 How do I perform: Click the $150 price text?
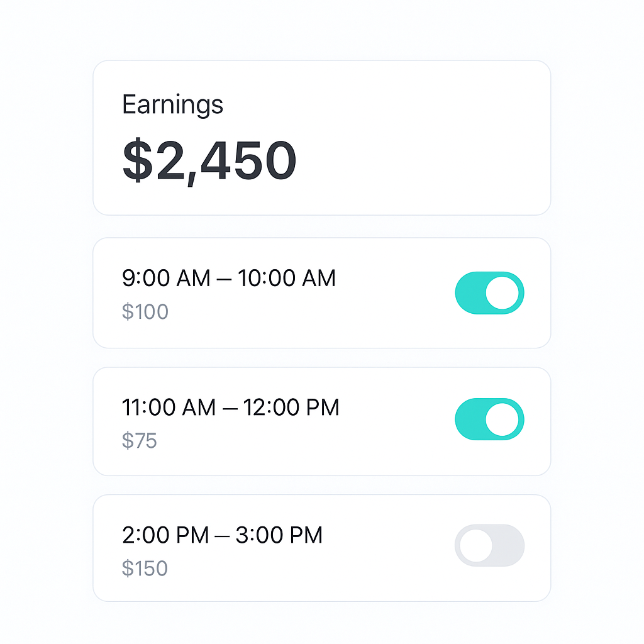click(147, 568)
